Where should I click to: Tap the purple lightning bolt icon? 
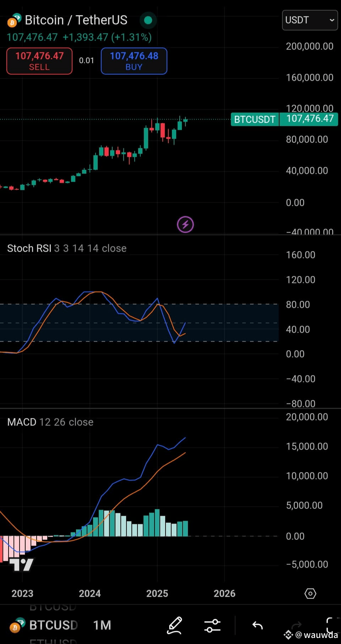(185, 225)
